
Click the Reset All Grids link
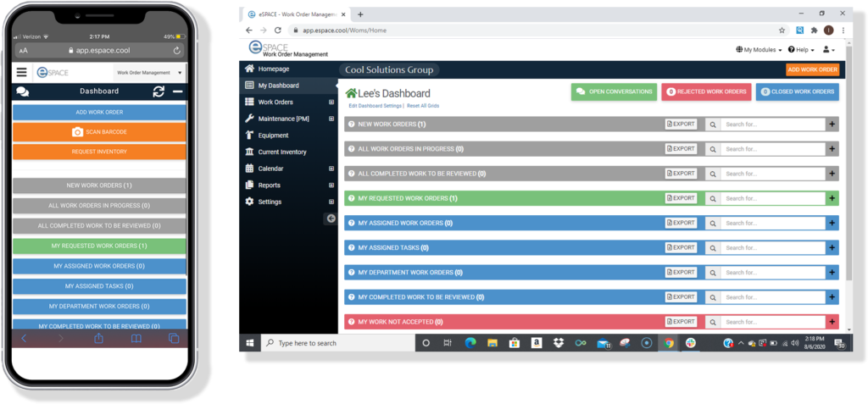[423, 105]
